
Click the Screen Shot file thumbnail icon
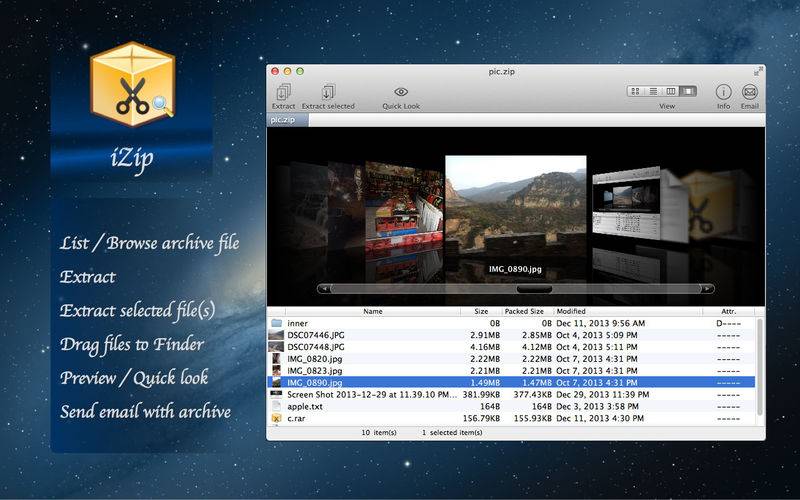click(x=276, y=394)
